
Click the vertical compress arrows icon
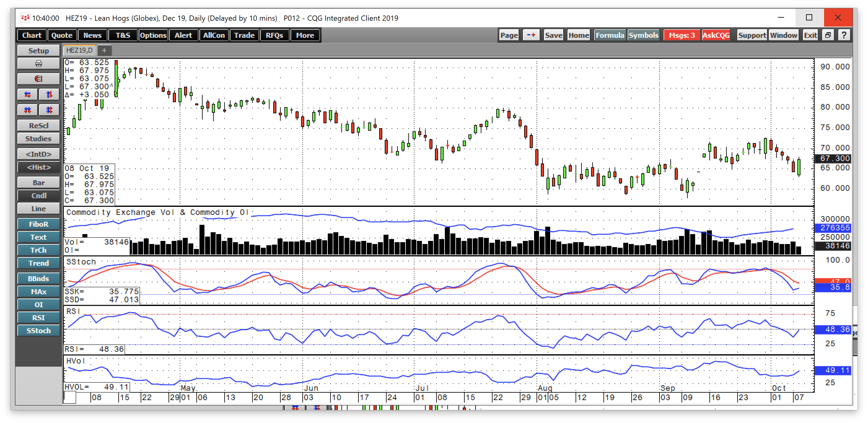[49, 110]
